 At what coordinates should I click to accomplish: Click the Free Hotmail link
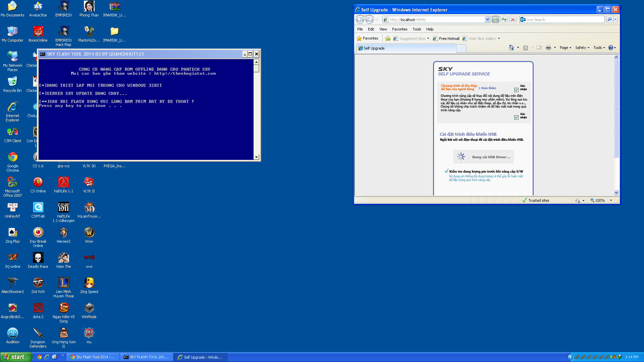tap(446, 39)
